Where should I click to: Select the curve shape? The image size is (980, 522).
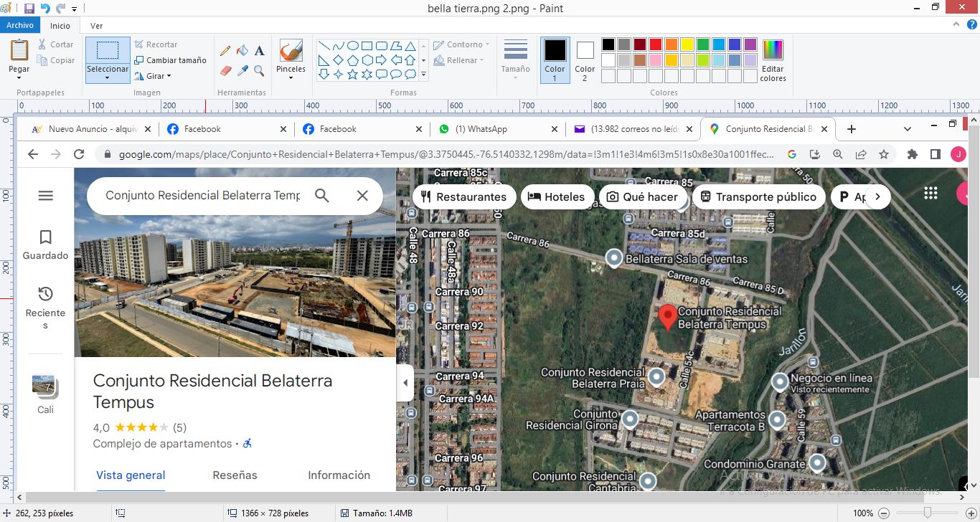coord(338,45)
